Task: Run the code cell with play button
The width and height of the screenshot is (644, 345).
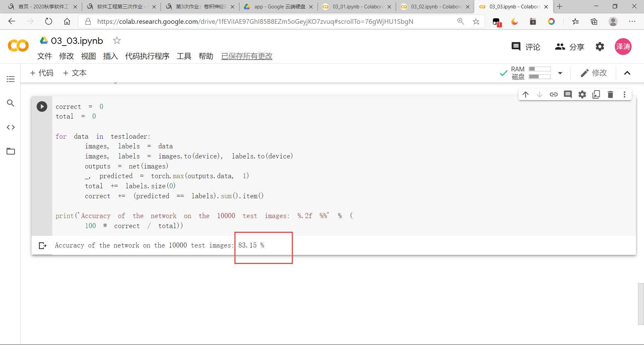Action: click(42, 107)
